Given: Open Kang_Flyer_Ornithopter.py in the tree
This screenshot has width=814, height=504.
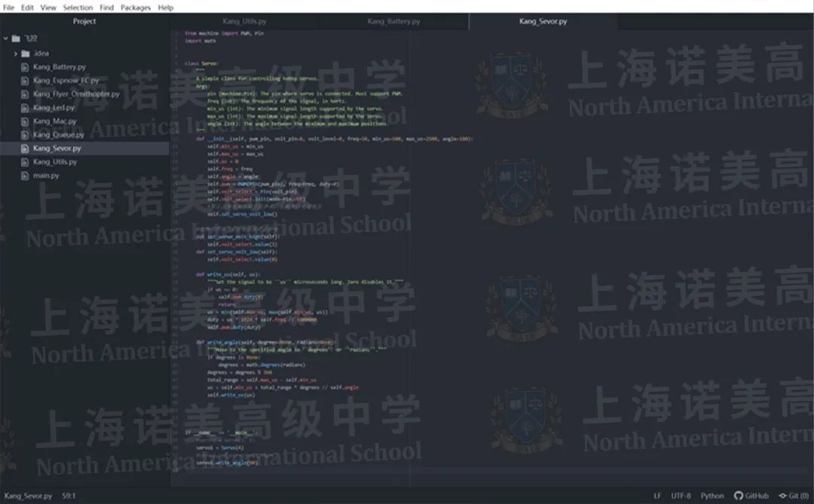Looking at the screenshot, I should (x=76, y=94).
